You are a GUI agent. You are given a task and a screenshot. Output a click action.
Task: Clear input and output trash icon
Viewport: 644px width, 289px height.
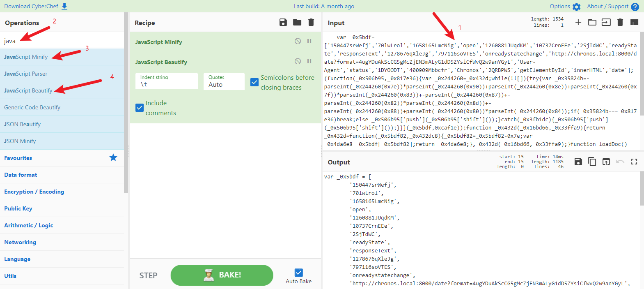point(620,22)
